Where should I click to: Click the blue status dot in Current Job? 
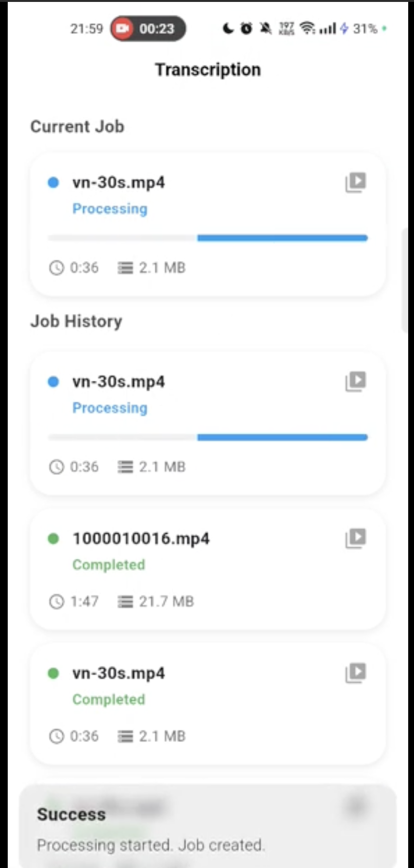click(53, 182)
